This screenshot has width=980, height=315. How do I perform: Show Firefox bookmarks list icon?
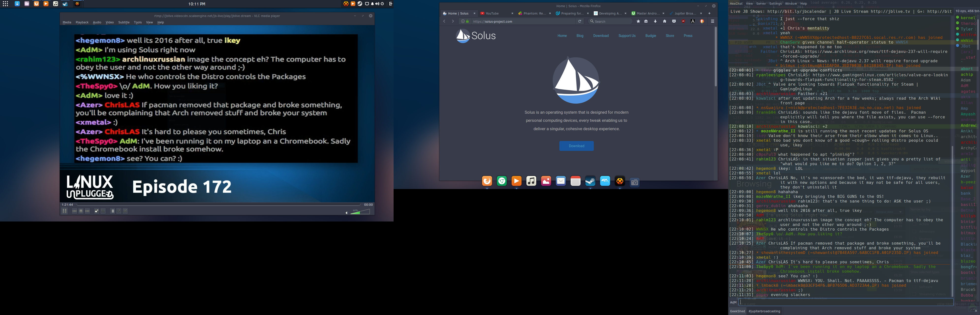(x=646, y=21)
